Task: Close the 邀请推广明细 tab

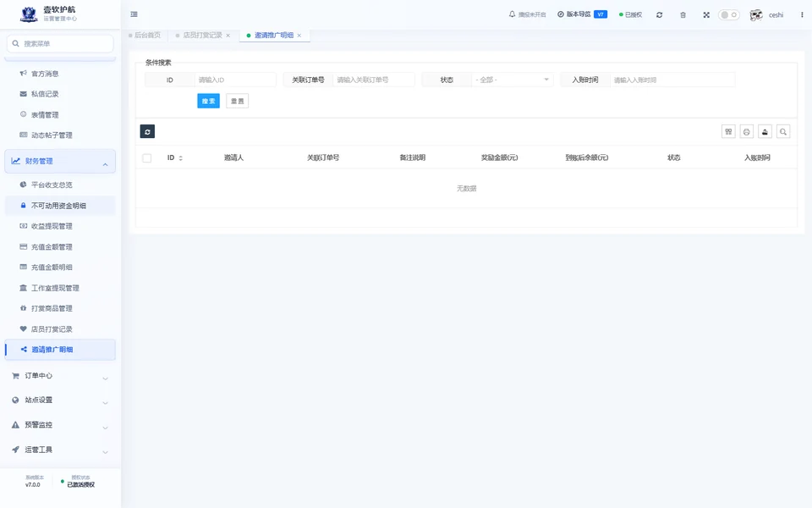Action: [x=299, y=36]
